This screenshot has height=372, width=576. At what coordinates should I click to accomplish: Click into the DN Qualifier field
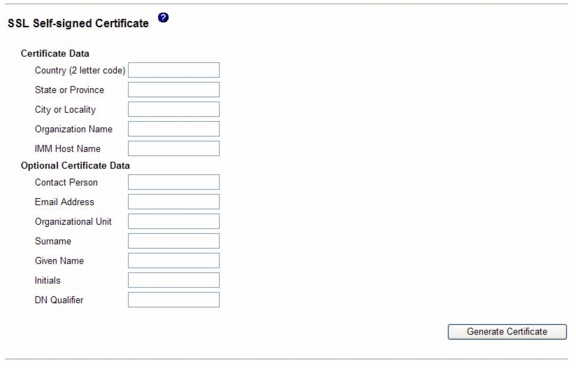pos(174,300)
